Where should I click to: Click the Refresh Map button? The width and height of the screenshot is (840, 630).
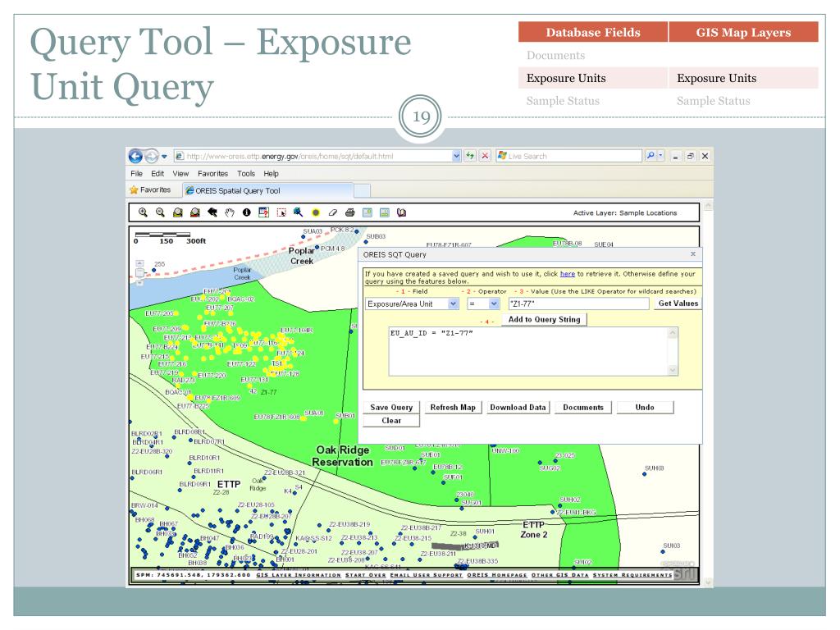453,407
